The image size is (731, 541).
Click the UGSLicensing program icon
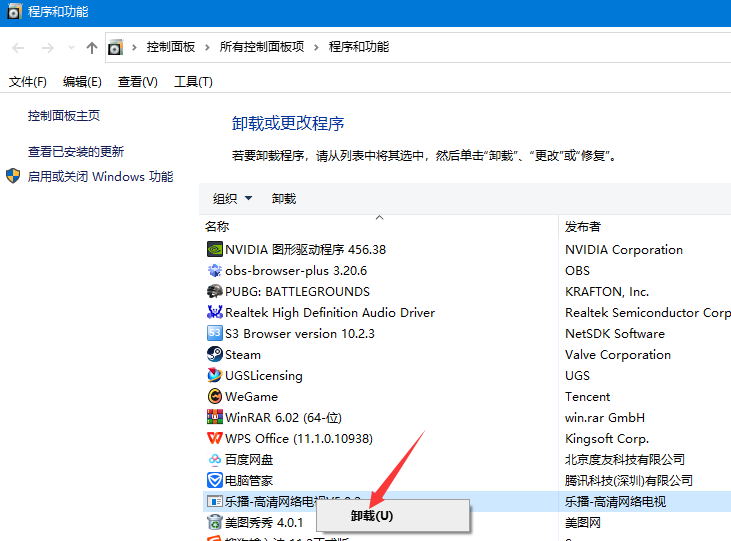click(214, 375)
